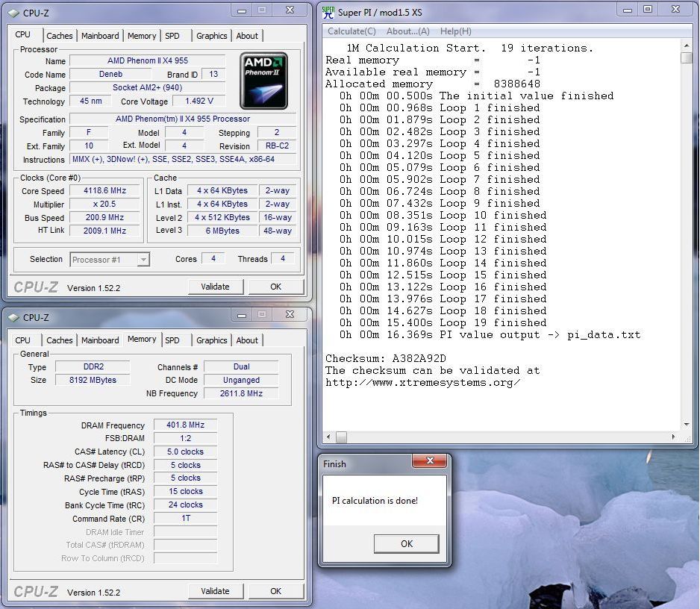Click OK in the Finish dialog
The width and height of the screenshot is (700, 609).
[x=406, y=544]
